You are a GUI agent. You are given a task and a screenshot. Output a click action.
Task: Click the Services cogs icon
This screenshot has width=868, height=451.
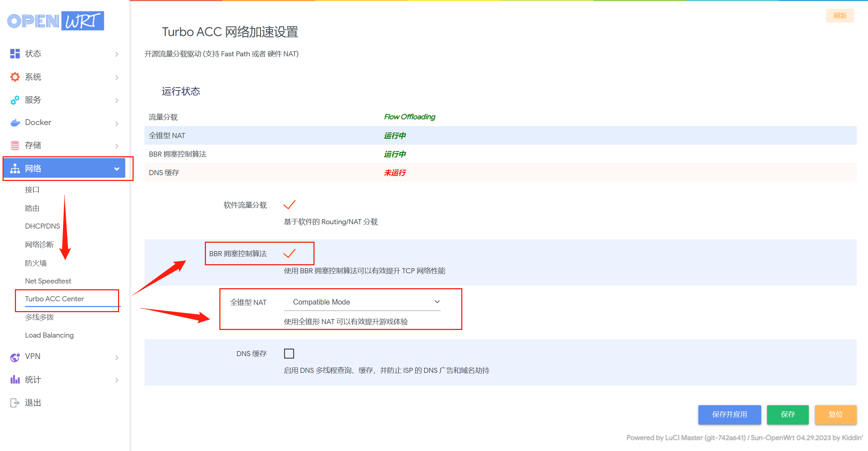coord(15,100)
